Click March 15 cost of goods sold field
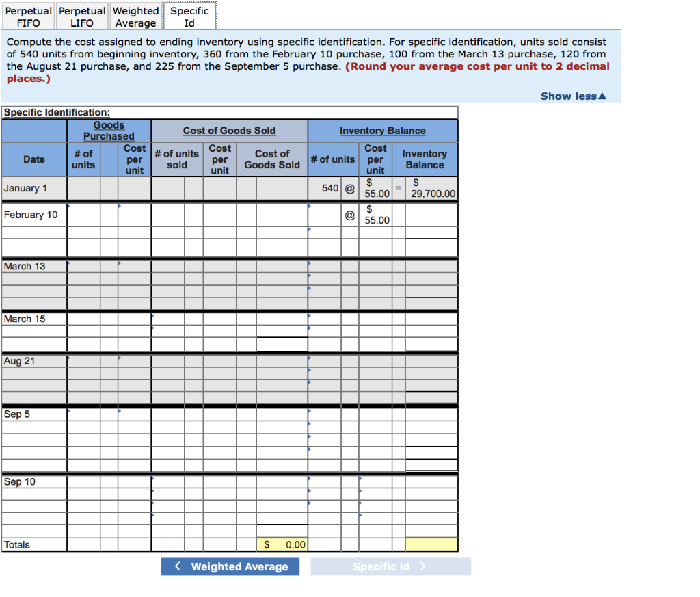 coord(282,319)
